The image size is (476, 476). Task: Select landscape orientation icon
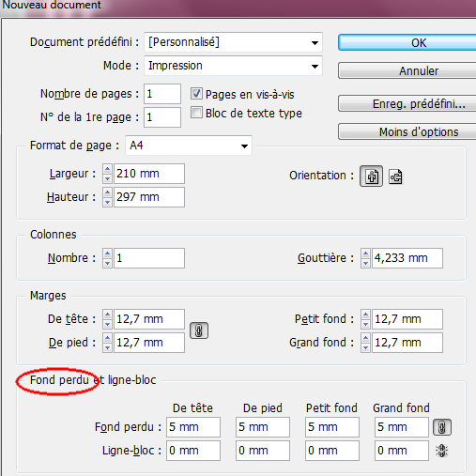tap(395, 177)
